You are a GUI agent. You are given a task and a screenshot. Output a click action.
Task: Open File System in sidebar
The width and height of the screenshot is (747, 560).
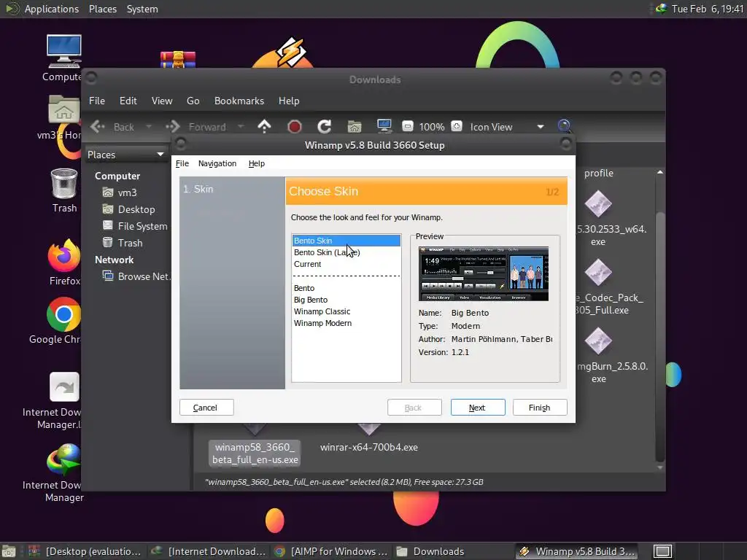(x=135, y=226)
